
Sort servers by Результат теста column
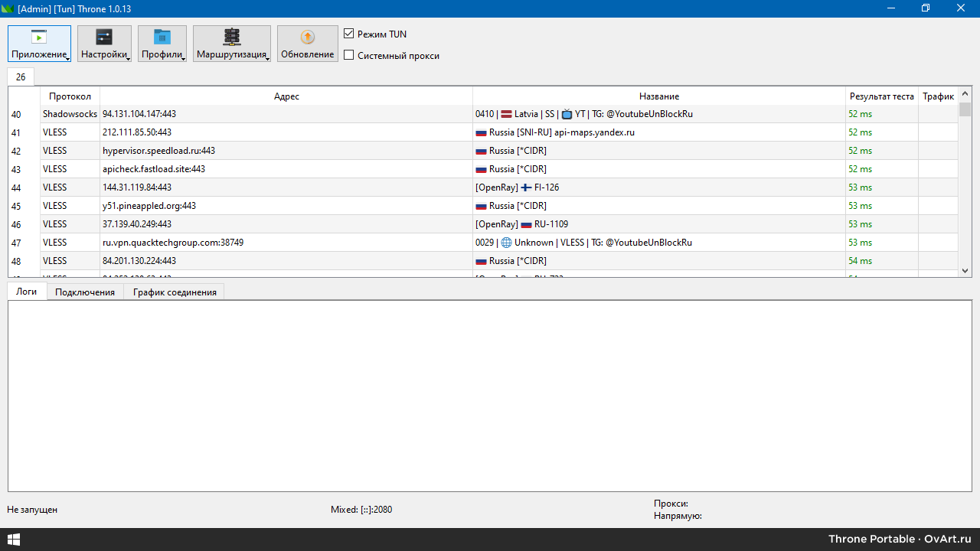880,96
